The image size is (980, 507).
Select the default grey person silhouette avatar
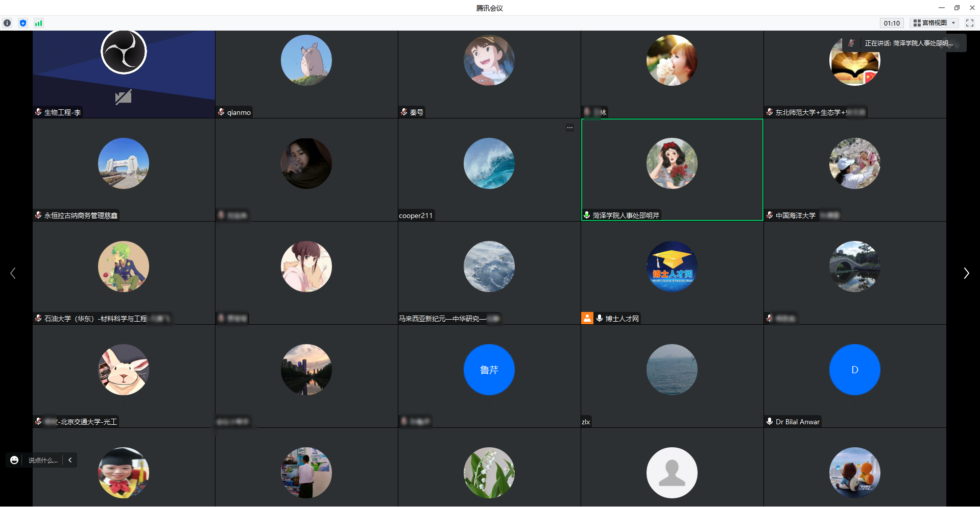(x=672, y=473)
